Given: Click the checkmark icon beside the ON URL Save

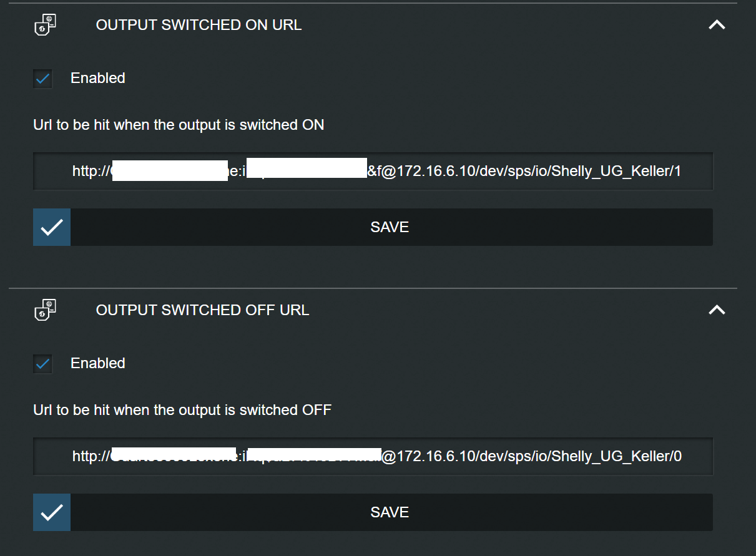Looking at the screenshot, I should [x=52, y=227].
